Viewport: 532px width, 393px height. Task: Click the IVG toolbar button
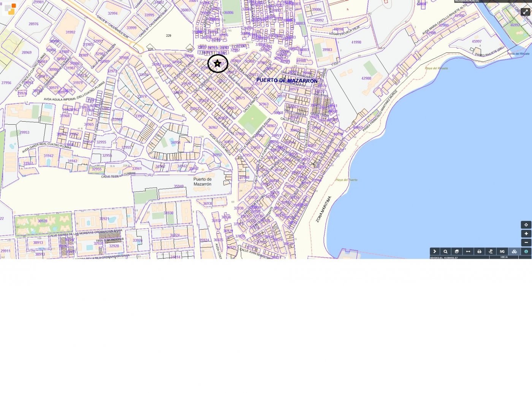(502, 251)
